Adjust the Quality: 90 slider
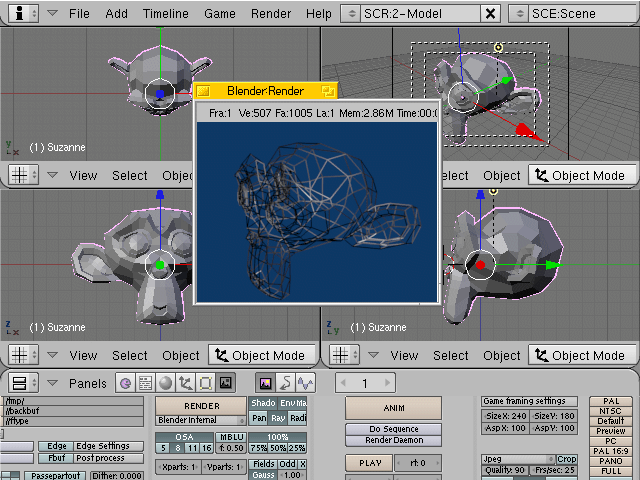 pyautogui.click(x=505, y=470)
